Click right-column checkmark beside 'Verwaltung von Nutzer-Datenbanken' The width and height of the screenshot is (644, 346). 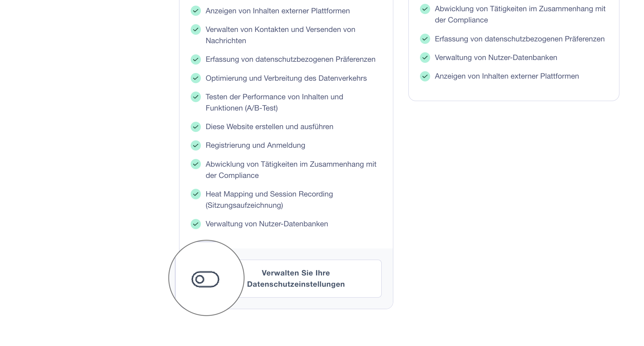tap(425, 58)
